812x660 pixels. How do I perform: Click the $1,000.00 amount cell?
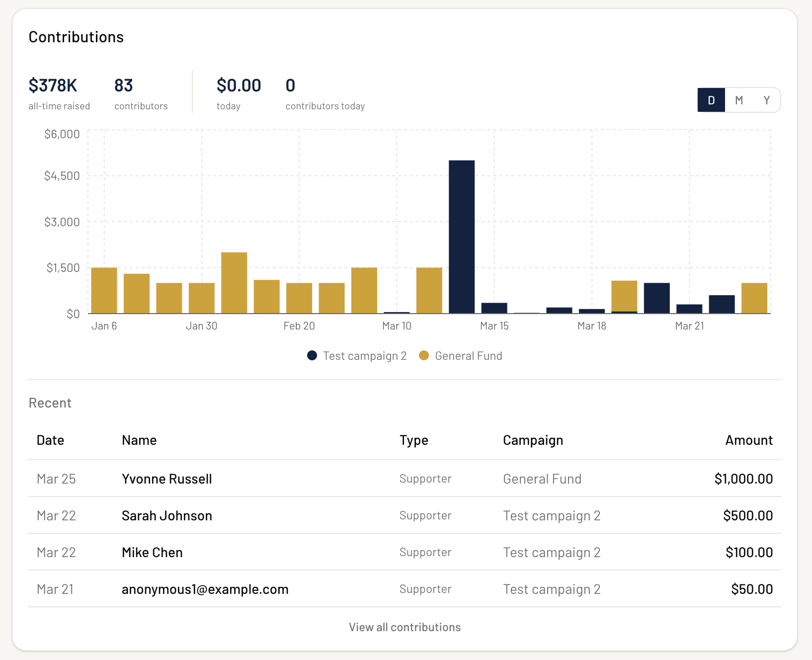click(x=743, y=479)
